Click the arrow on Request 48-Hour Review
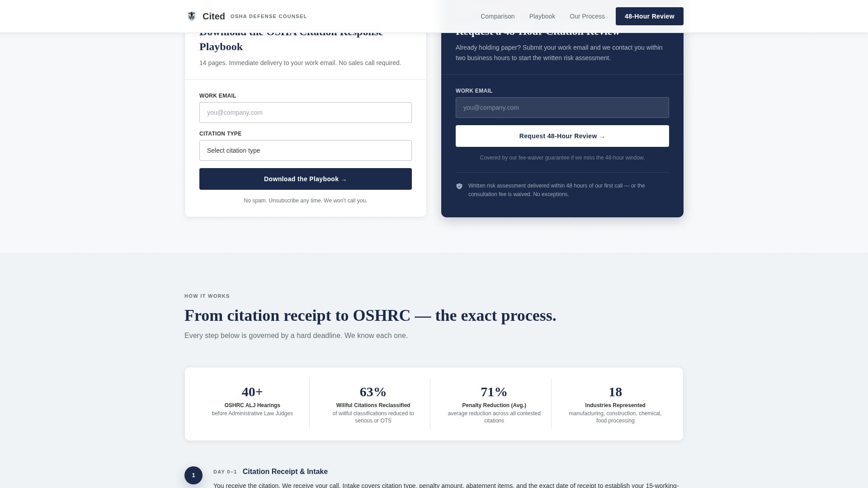The image size is (868, 488). (x=603, y=136)
